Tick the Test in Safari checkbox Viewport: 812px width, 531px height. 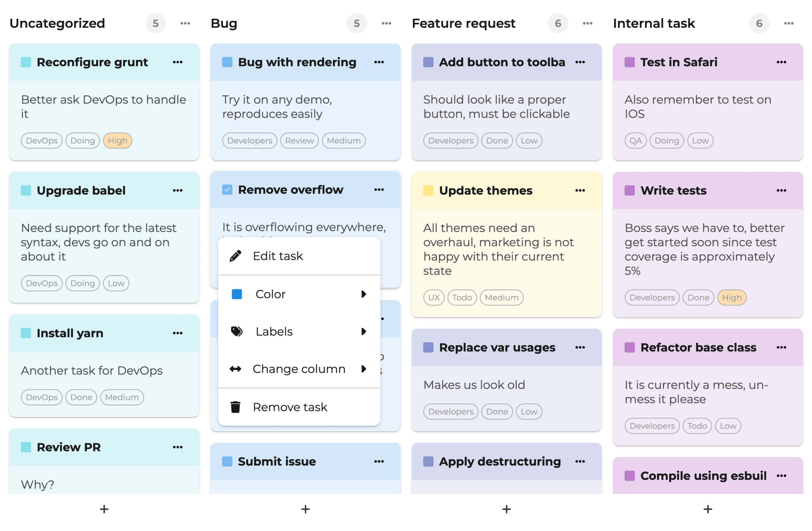(x=630, y=62)
